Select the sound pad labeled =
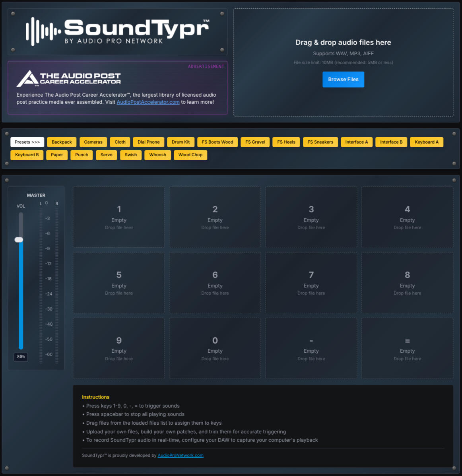Screen dimensions: 462x476 407,348
